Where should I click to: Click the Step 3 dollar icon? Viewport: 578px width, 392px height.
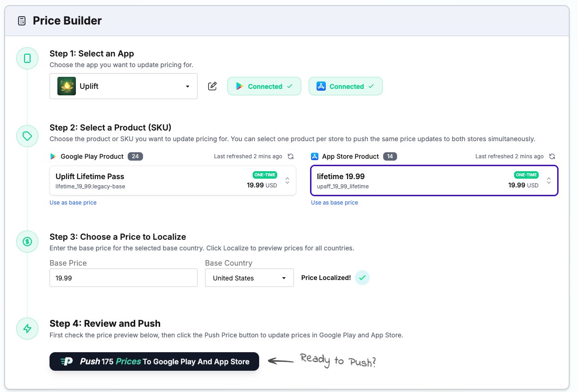click(27, 242)
